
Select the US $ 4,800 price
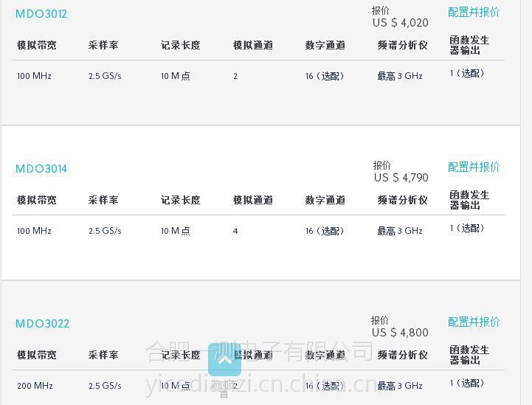[x=400, y=333]
